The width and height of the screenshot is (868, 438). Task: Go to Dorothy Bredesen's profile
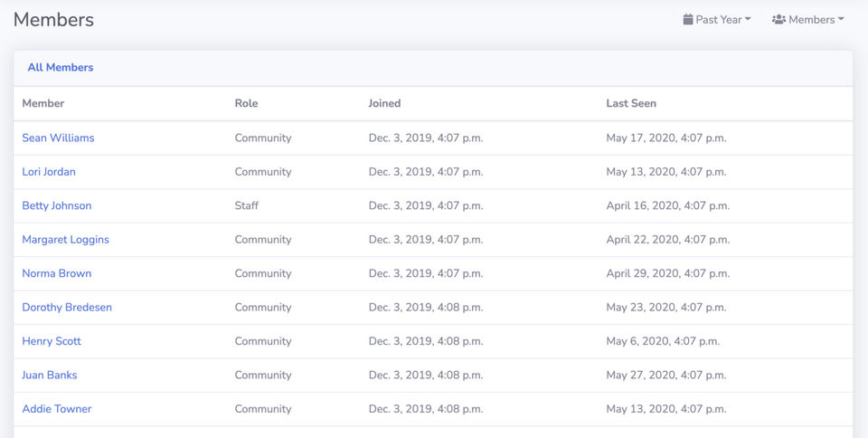pos(67,308)
